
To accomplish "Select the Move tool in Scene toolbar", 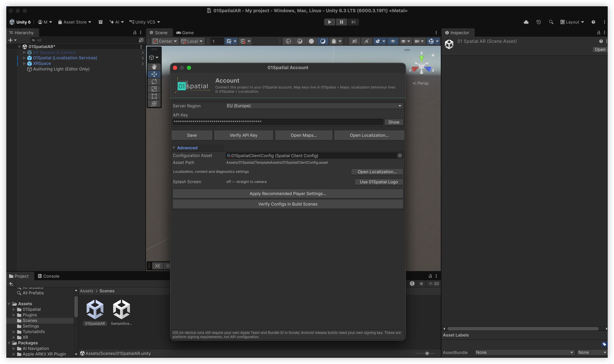I will pyautogui.click(x=154, y=74).
